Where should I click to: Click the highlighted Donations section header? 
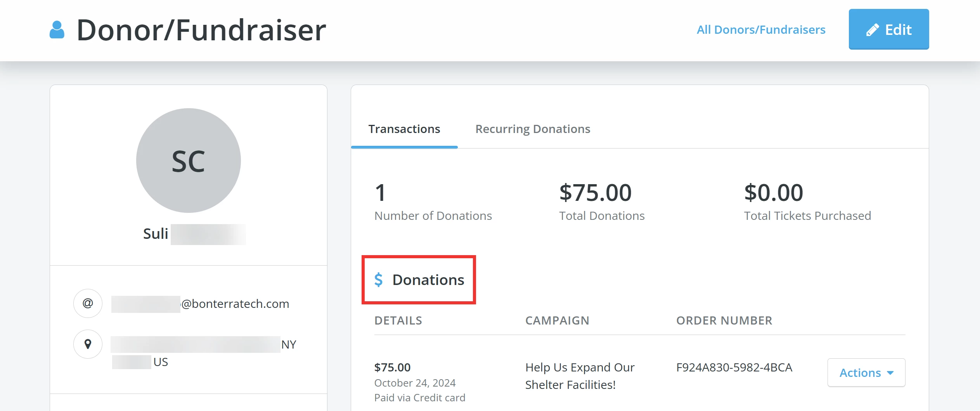tap(419, 279)
